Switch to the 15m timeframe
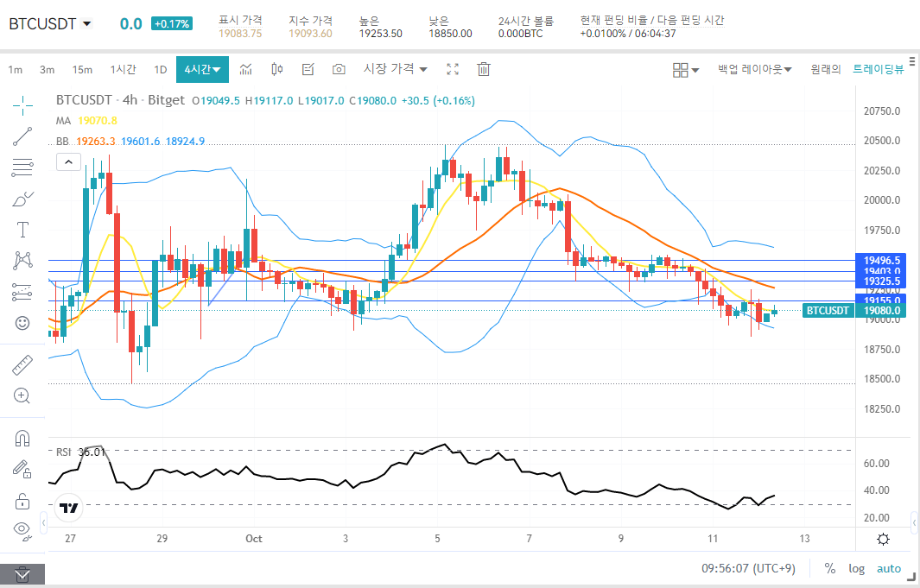The width and height of the screenshot is (920, 588). pos(82,69)
